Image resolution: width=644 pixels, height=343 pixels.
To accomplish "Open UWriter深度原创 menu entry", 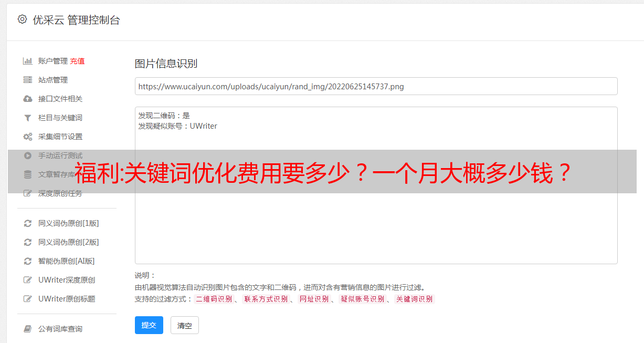I will [67, 280].
